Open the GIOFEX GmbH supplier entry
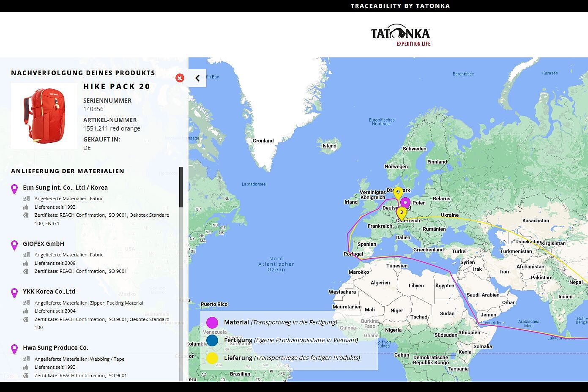 (44, 244)
